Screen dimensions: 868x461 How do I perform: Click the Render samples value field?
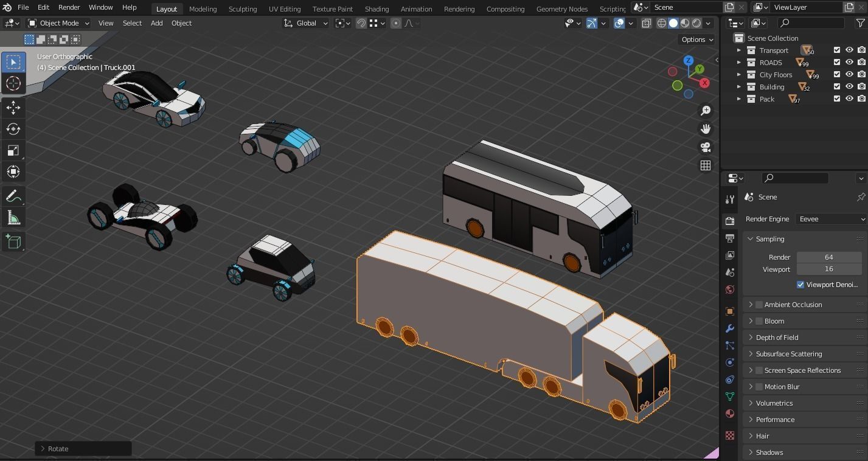coord(828,257)
